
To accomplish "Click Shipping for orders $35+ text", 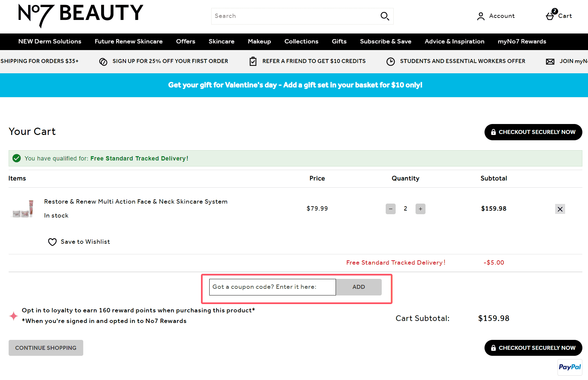I will pyautogui.click(x=39, y=61).
